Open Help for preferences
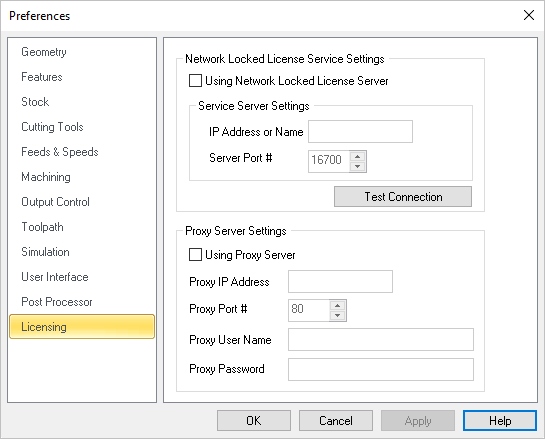The height and width of the screenshot is (439, 545). [x=500, y=421]
